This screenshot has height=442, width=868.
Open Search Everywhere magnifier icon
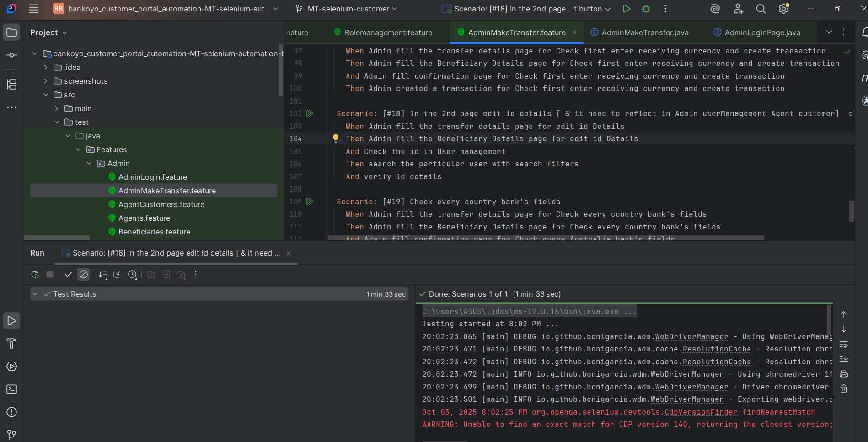point(761,9)
